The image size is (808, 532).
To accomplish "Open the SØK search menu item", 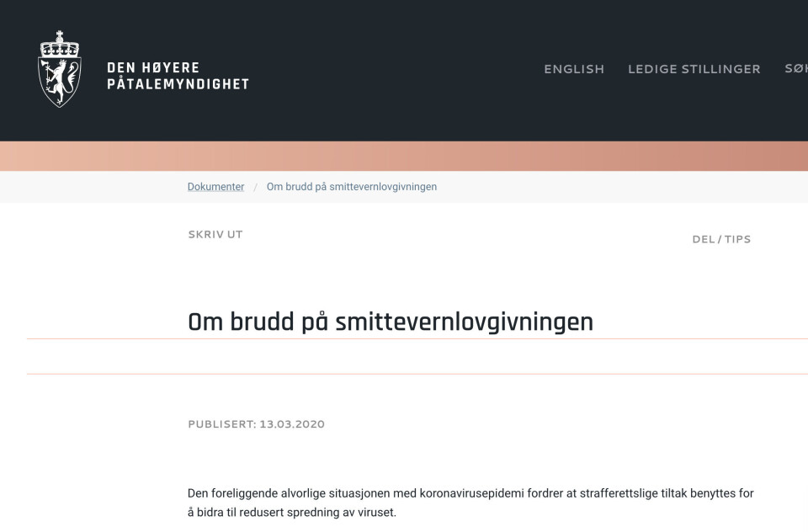I will (x=796, y=68).
